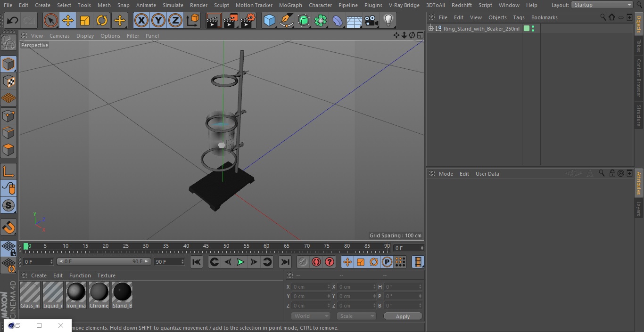Toggle X axis lock

click(141, 21)
